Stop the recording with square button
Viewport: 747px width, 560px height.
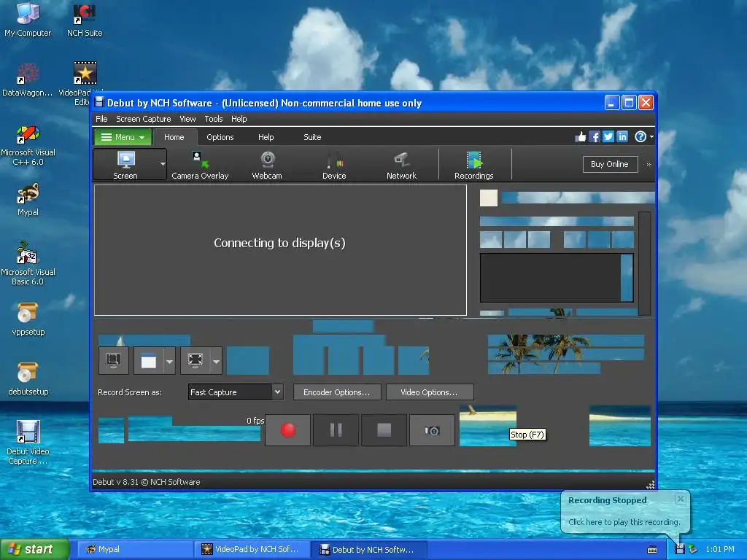pos(384,430)
